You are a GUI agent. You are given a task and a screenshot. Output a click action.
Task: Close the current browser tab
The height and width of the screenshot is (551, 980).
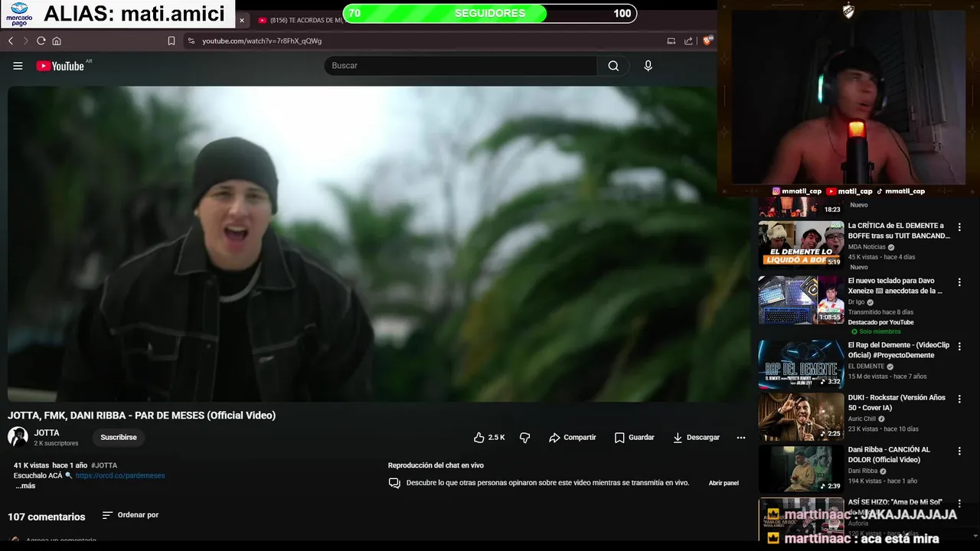click(242, 21)
